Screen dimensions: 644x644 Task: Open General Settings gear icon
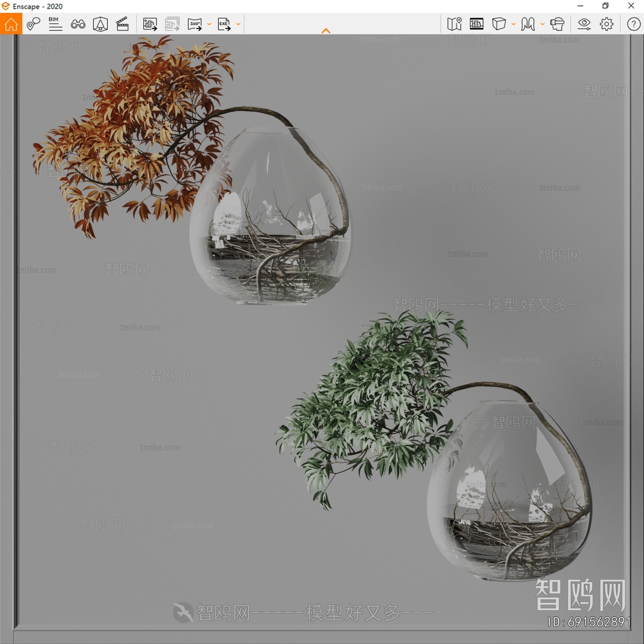pos(607,24)
